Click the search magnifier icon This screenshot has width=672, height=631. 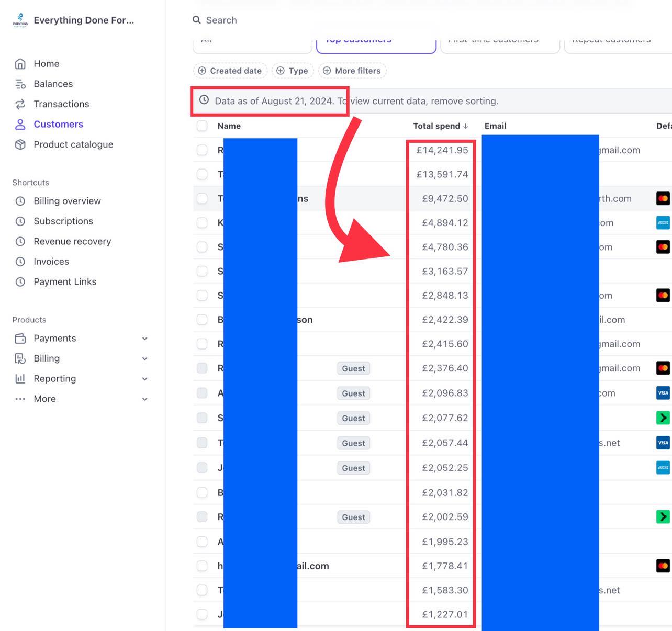click(x=197, y=20)
